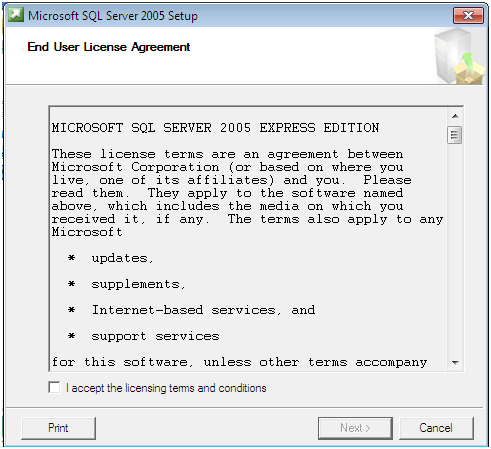The width and height of the screenshot is (491, 449).
Task: Click the 'These license terms are an agreement' paragraph
Action: coord(247,193)
